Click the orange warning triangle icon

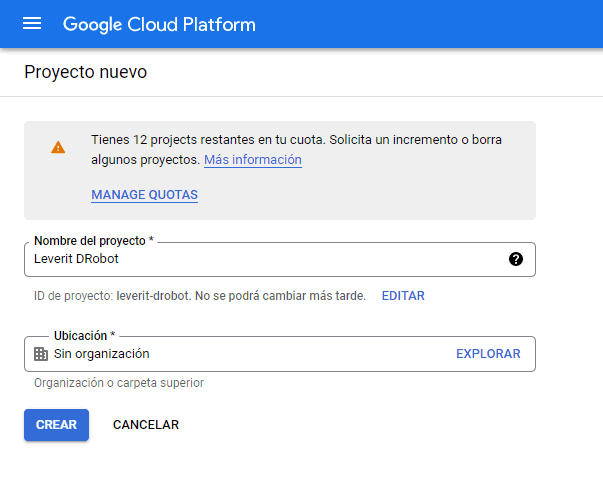pyautogui.click(x=58, y=147)
